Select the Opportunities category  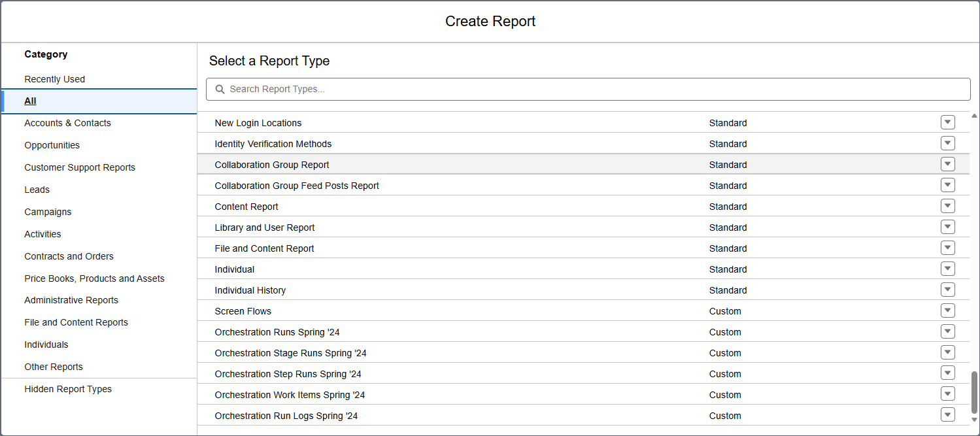52,145
